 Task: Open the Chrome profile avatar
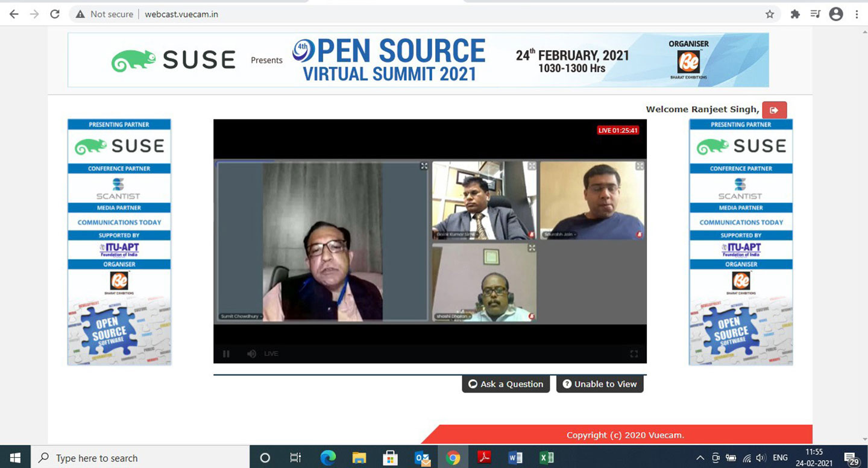[x=836, y=14]
